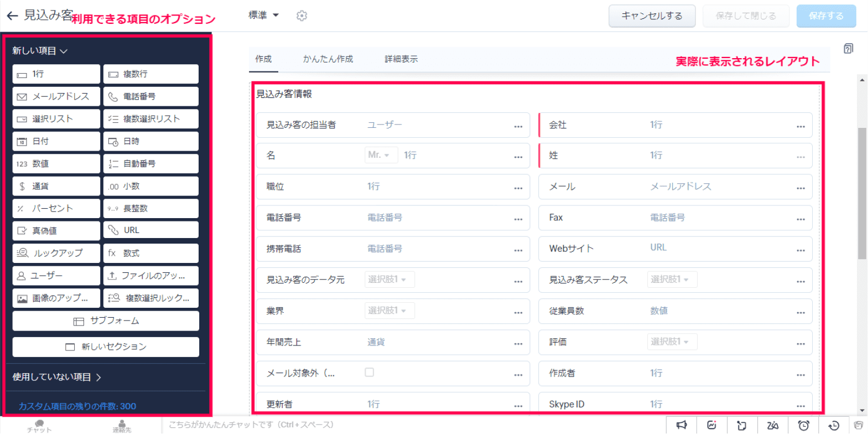This screenshot has height=434, width=868.
Task: Click the scrollbar down arrow
Action: [862, 411]
